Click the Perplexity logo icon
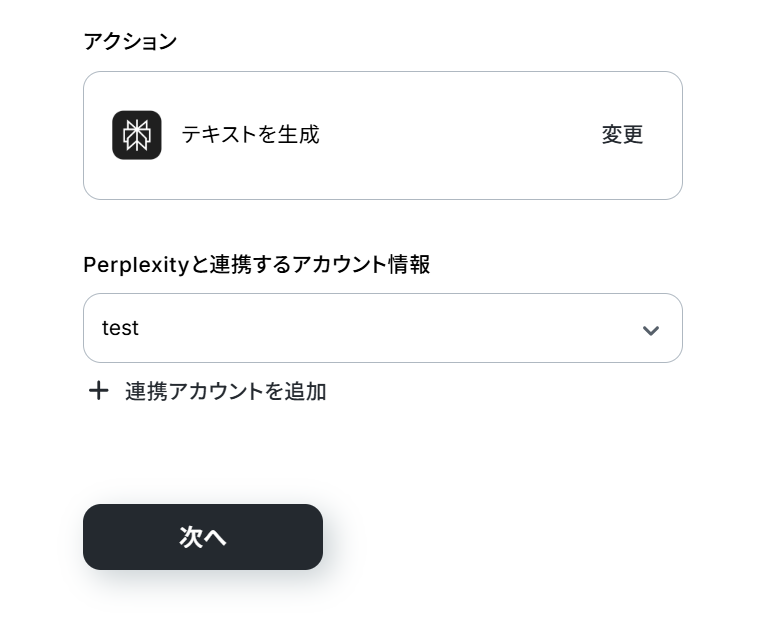The image size is (782, 625). (x=137, y=135)
